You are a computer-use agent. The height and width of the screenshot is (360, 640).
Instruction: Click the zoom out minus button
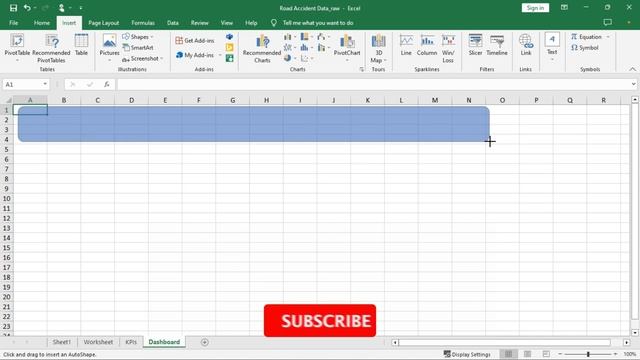(560, 354)
